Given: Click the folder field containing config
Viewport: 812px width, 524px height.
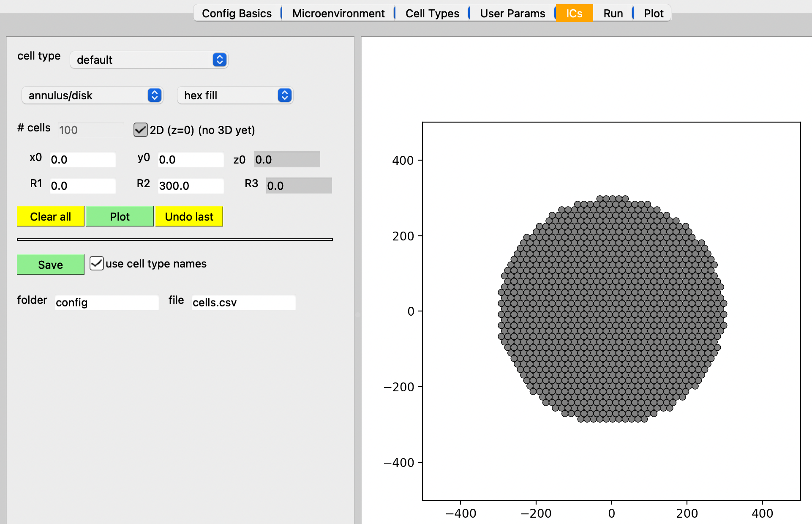Looking at the screenshot, I should pos(106,303).
